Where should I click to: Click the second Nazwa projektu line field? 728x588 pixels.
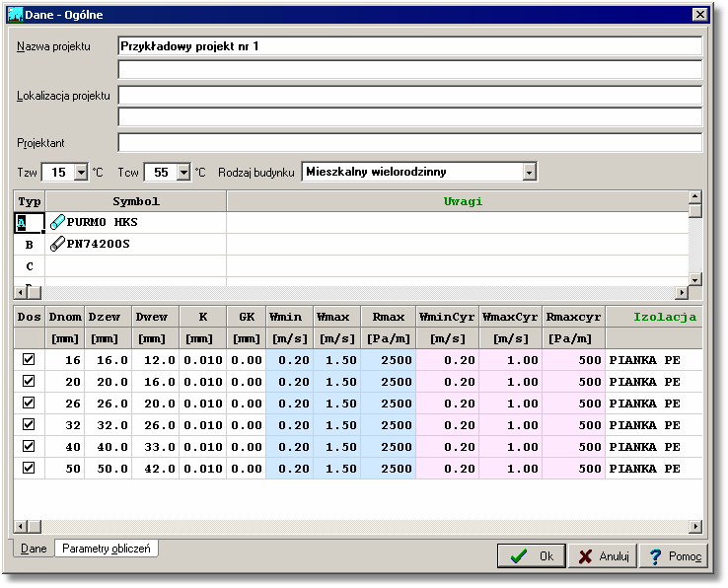click(410, 70)
